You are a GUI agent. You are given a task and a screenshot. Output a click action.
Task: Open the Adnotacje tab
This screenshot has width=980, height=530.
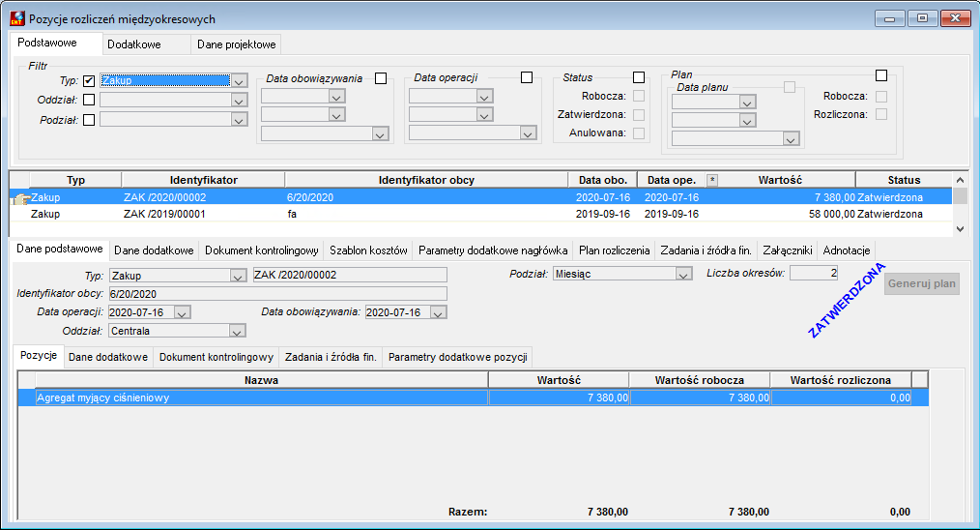(x=847, y=250)
